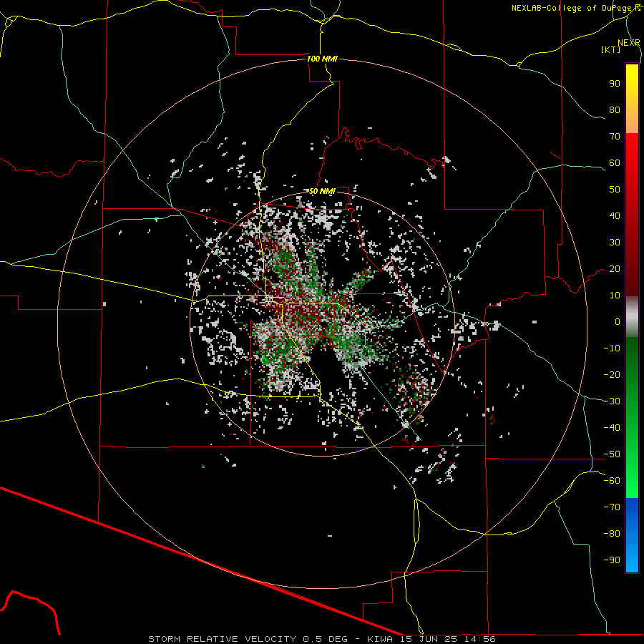Viewport: 644px width, 644px height.
Task: Click the 50 value on the velocity legend
Action: pyautogui.click(x=615, y=190)
